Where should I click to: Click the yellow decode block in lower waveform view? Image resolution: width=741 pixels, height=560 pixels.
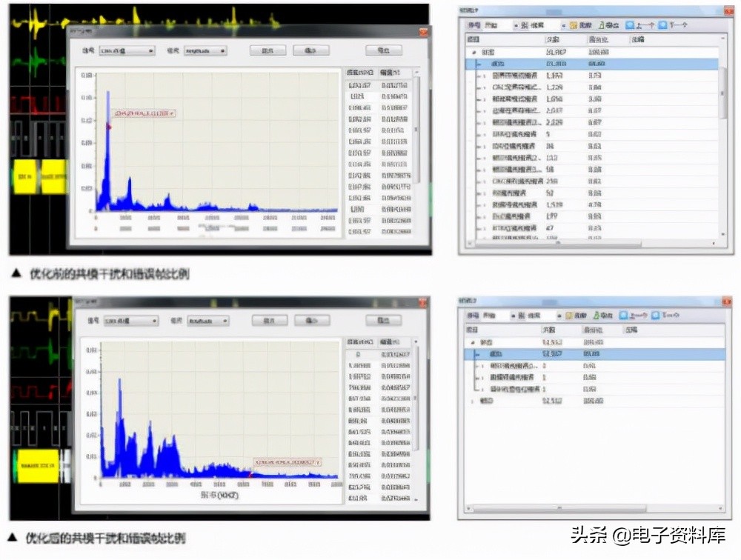click(38, 465)
